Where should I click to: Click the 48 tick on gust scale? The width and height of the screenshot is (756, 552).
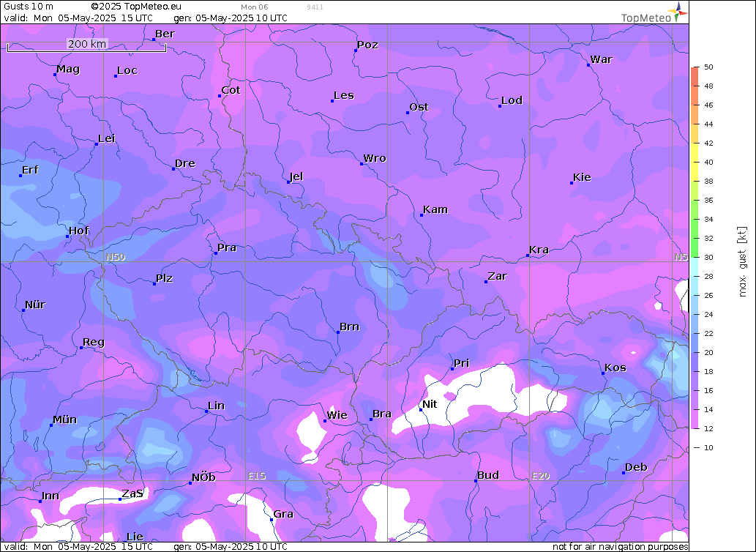coord(708,86)
